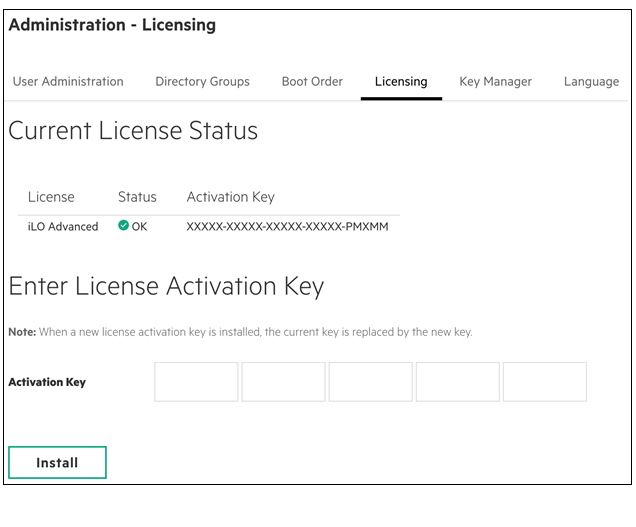This screenshot has height=527, width=636.
Task: Select the activation key ending in PMXMM
Action: [x=287, y=226]
